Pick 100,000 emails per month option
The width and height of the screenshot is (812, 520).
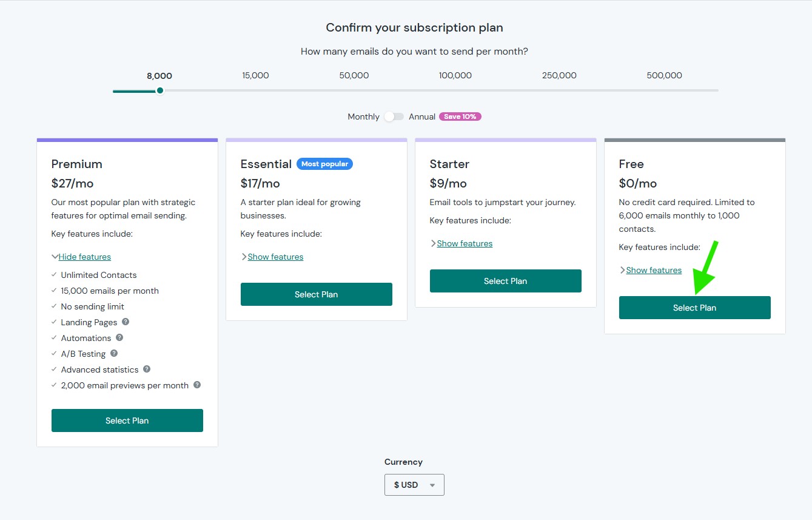point(455,76)
